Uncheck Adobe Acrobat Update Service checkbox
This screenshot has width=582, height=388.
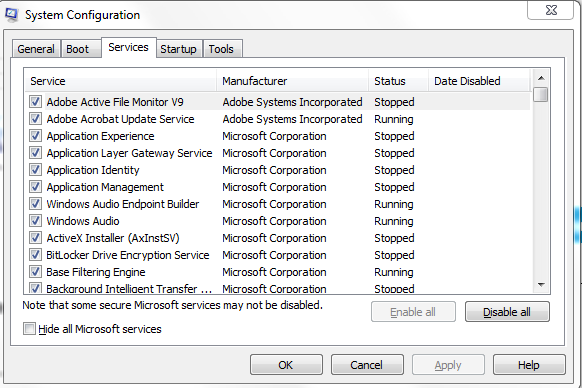[x=35, y=118]
